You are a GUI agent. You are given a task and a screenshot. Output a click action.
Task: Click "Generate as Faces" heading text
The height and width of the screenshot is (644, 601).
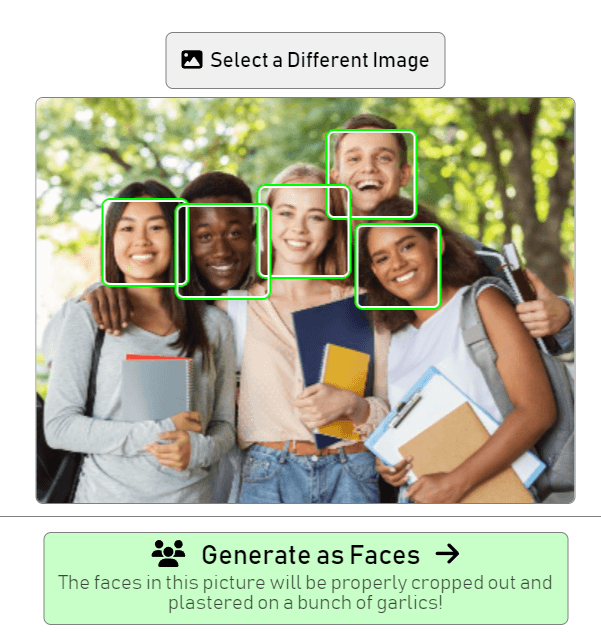click(x=311, y=555)
